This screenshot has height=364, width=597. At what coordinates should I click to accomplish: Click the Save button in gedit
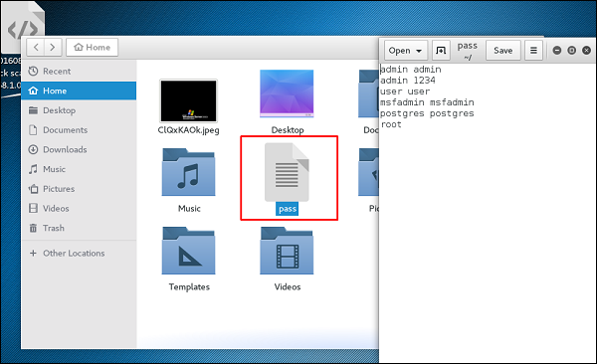(502, 51)
